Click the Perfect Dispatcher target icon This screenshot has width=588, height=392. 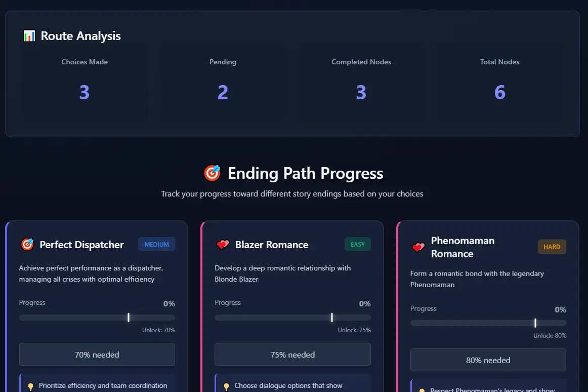coord(27,245)
